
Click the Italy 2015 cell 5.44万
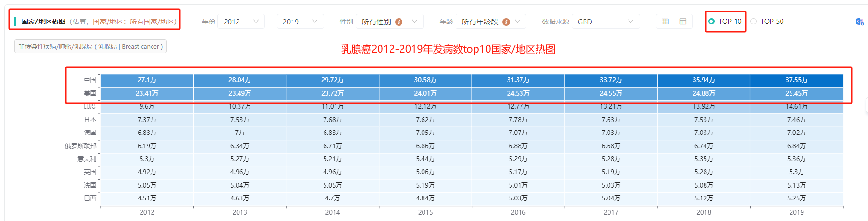click(x=425, y=159)
